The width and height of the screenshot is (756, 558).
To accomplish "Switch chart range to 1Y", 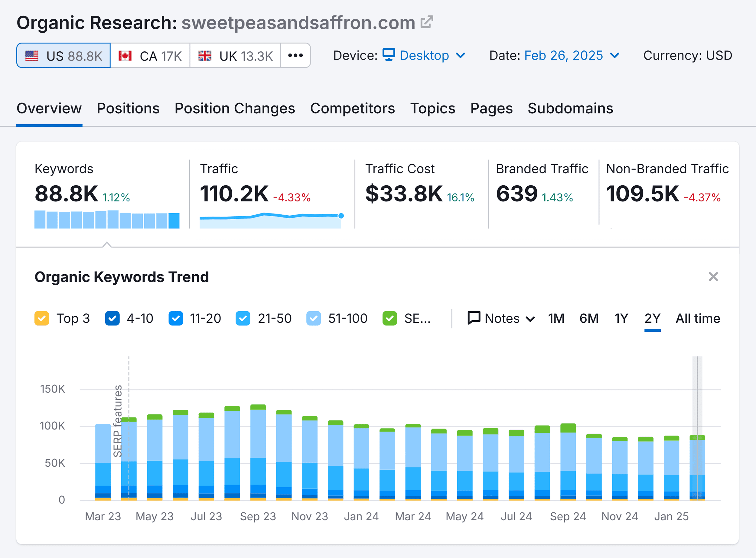I will click(x=621, y=318).
